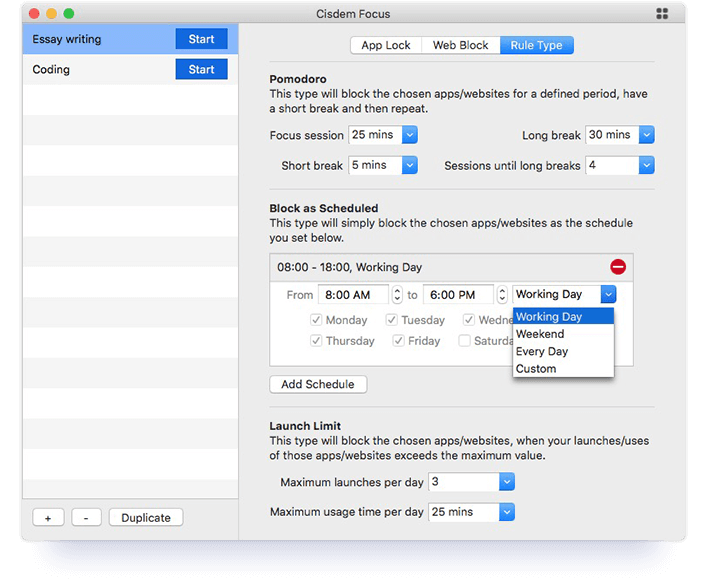Choose Weekend from the open list

coord(563,334)
